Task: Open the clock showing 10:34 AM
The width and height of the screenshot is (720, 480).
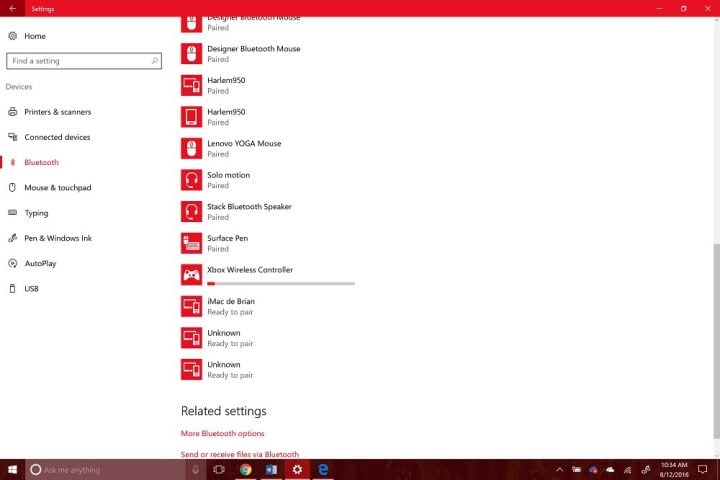Action: pos(674,469)
